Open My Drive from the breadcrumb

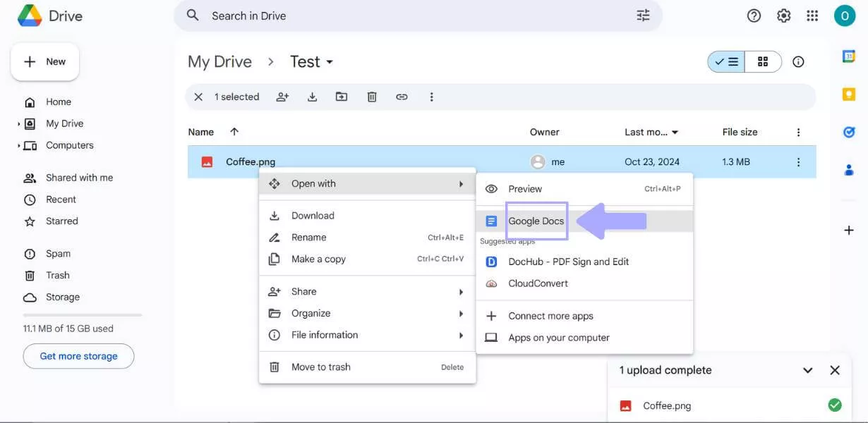point(219,61)
